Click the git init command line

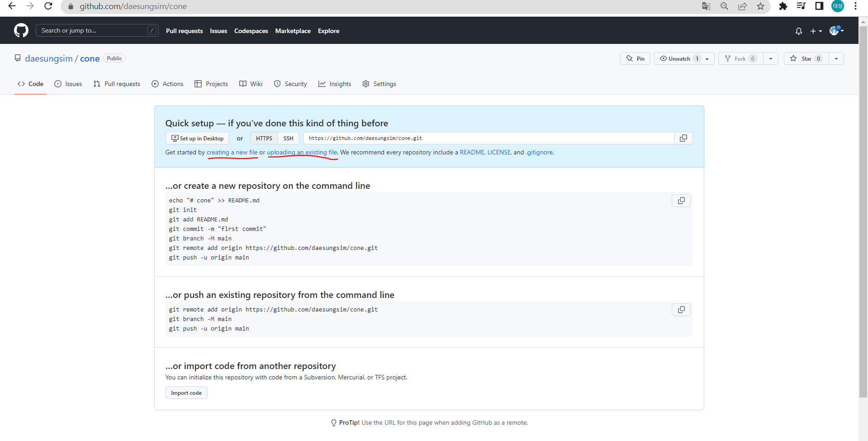click(183, 210)
